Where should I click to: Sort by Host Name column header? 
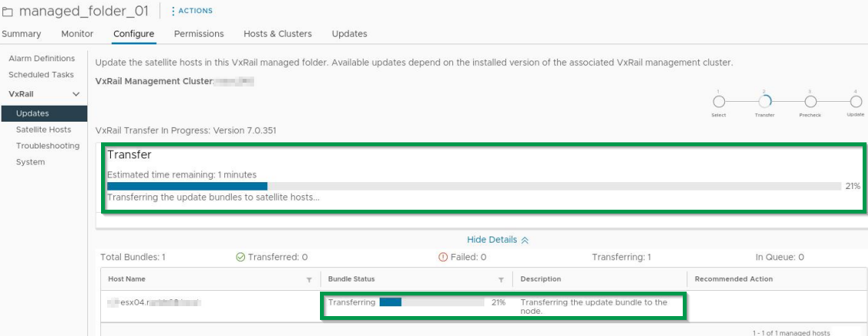click(127, 279)
